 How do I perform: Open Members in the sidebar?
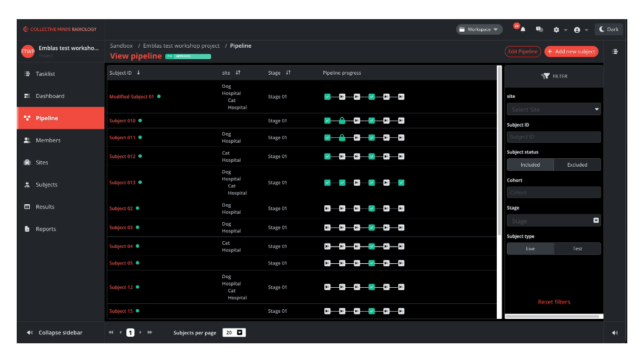[x=48, y=140]
